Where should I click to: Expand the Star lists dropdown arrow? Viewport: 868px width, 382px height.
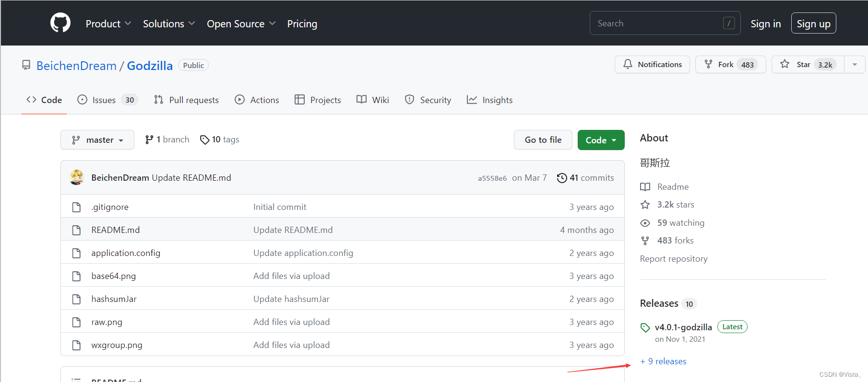[x=855, y=64]
